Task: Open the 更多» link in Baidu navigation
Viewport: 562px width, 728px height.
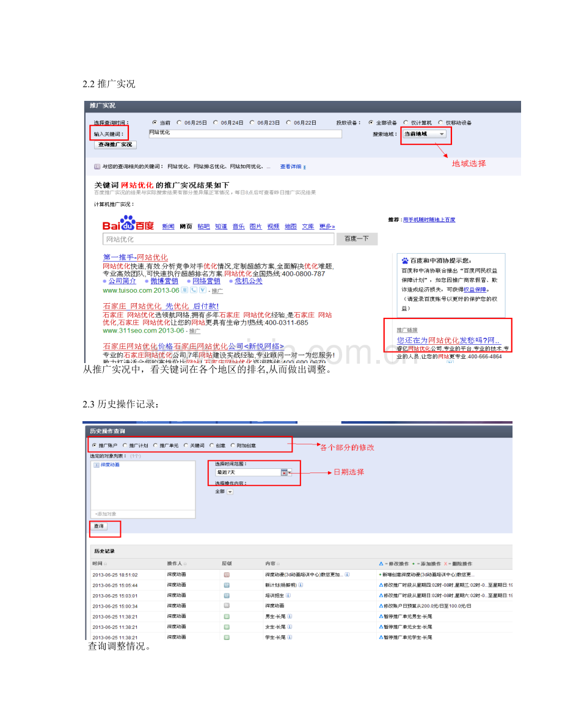Action: point(327,227)
